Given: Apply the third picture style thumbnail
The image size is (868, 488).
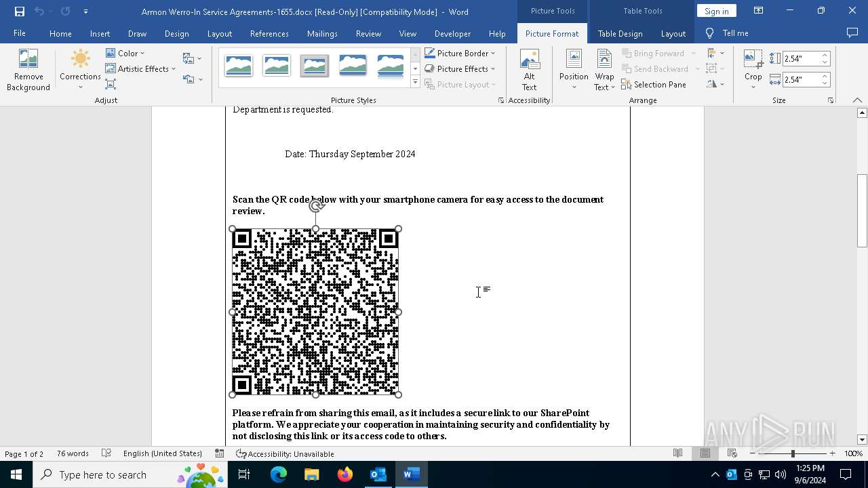Looking at the screenshot, I should coord(314,66).
